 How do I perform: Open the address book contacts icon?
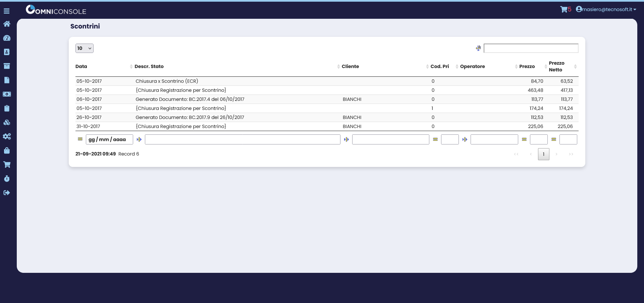coord(7,52)
